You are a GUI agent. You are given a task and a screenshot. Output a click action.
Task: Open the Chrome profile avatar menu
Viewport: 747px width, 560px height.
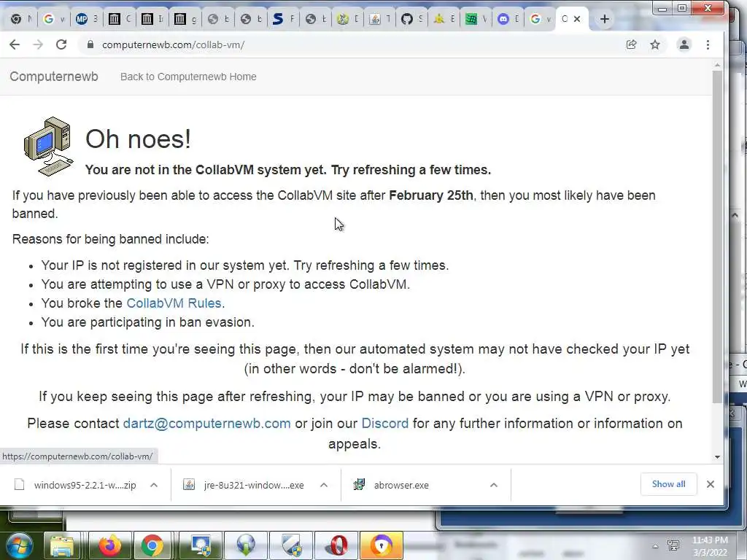[x=684, y=44]
